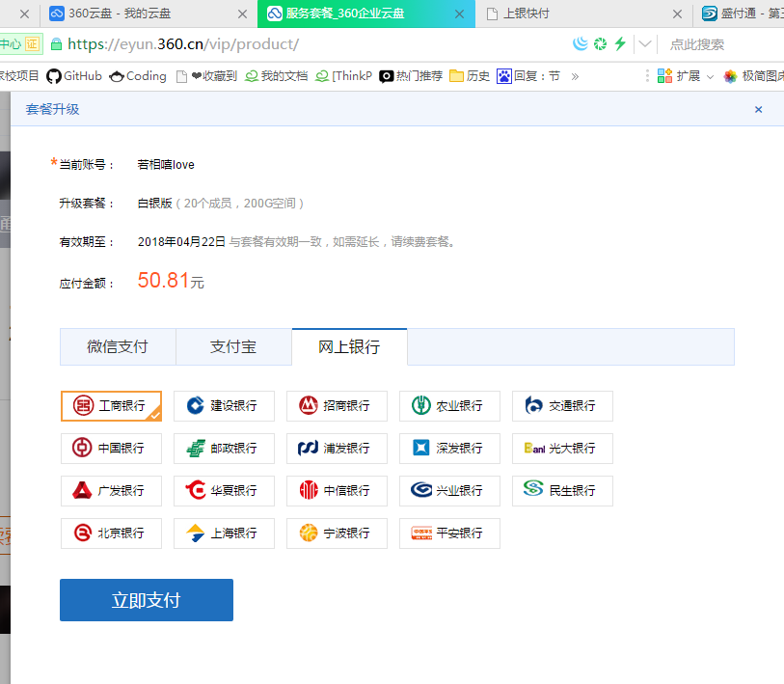784x684 pixels.
Task: Open the 历史 bookmarks folder
Action: pyautogui.click(x=470, y=76)
